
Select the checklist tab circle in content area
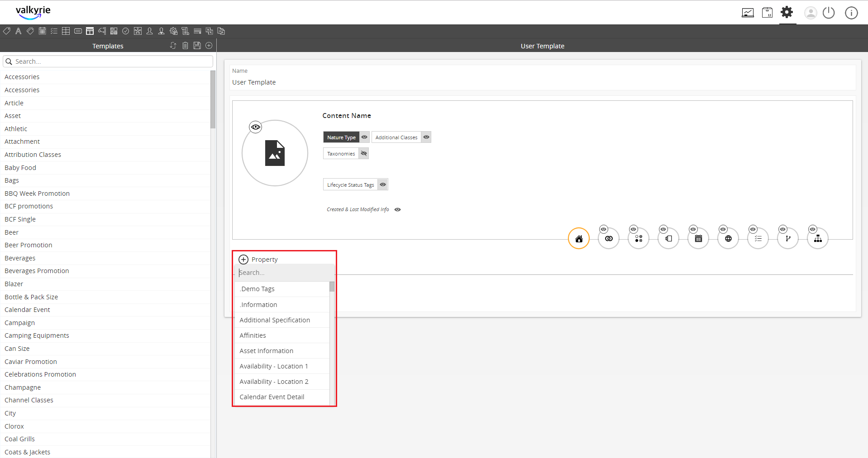pyautogui.click(x=758, y=239)
